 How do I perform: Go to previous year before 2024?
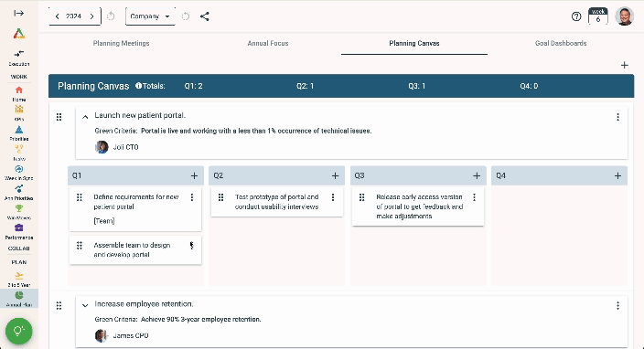[57, 16]
